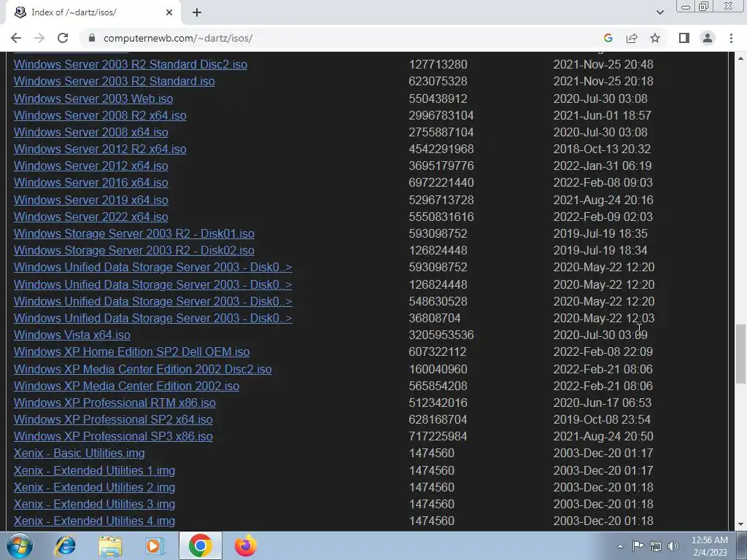Viewport: 747px width, 560px height.
Task: Download Windows XP Professional SP3 x86.iso
Action: click(113, 436)
